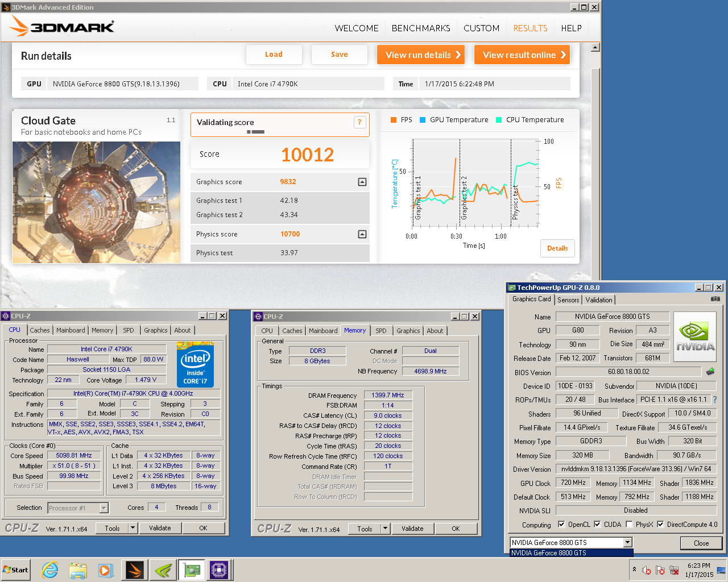Click the Start button
Image resolution: width=728 pixels, height=582 pixels.
(16, 570)
